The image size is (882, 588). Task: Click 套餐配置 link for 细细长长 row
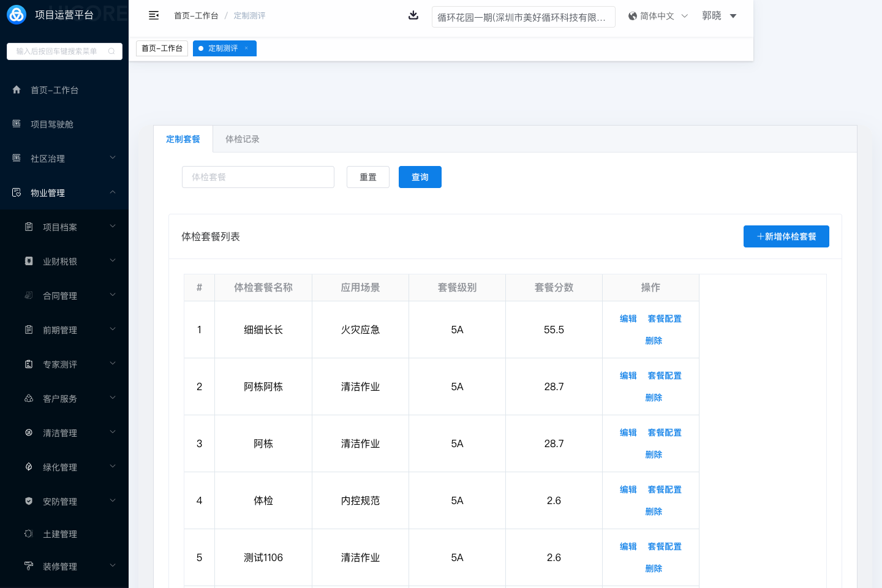click(x=665, y=318)
